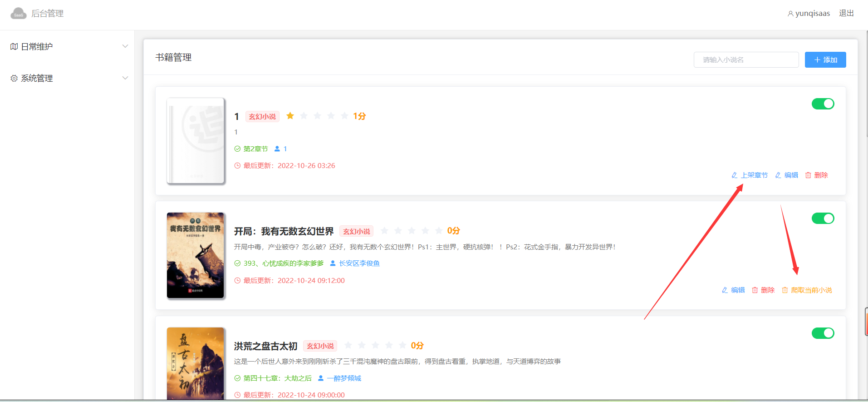This screenshot has width=868, height=402.
Task: Open the 系统管理 sidebar menu
Action: (x=67, y=78)
